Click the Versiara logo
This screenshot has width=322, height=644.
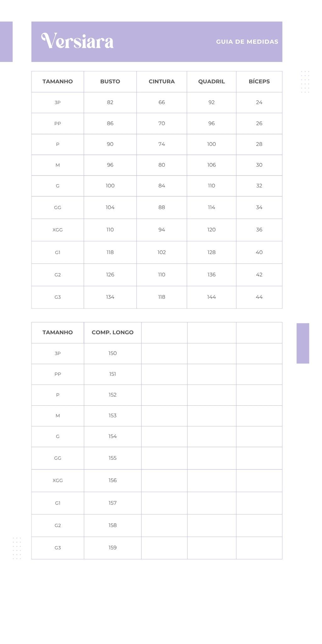coord(77,41)
